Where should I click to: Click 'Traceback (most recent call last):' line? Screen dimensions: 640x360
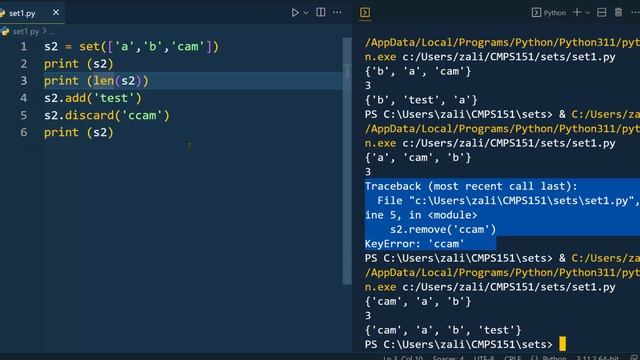pos(471,187)
